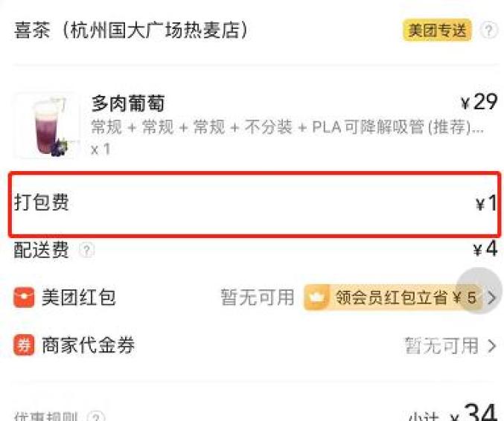Open the 优惠规则 help icon

click(x=96, y=417)
